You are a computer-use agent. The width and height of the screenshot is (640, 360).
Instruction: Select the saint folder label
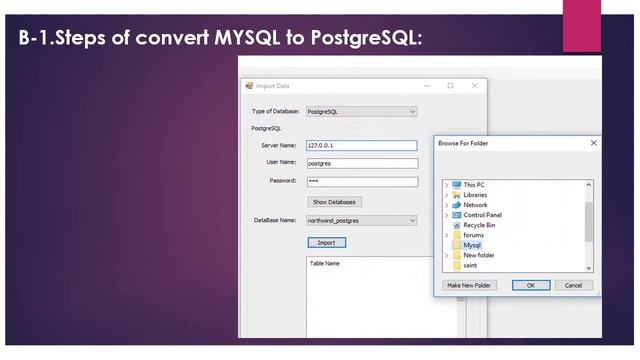pyautogui.click(x=470, y=265)
